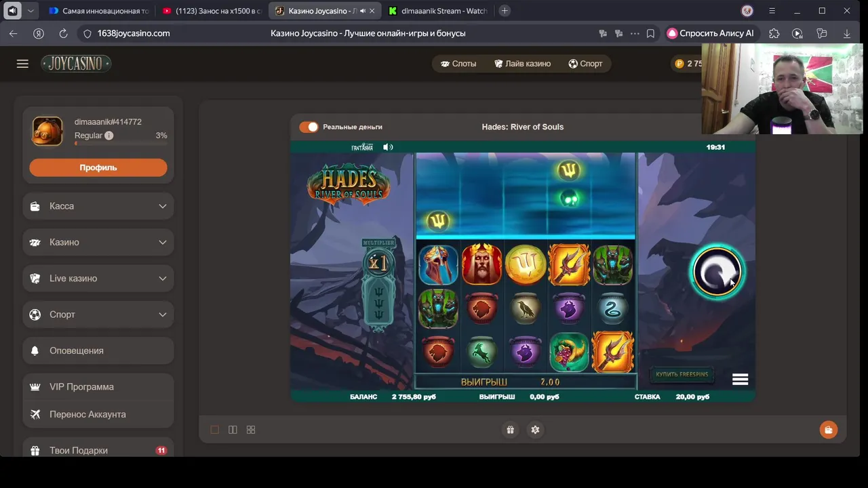868x488 pixels.
Task: Click the streamer webcam overlay
Action: [x=782, y=88]
